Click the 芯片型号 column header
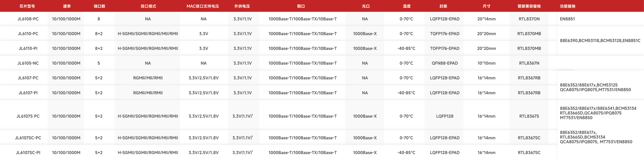 (27, 6)
